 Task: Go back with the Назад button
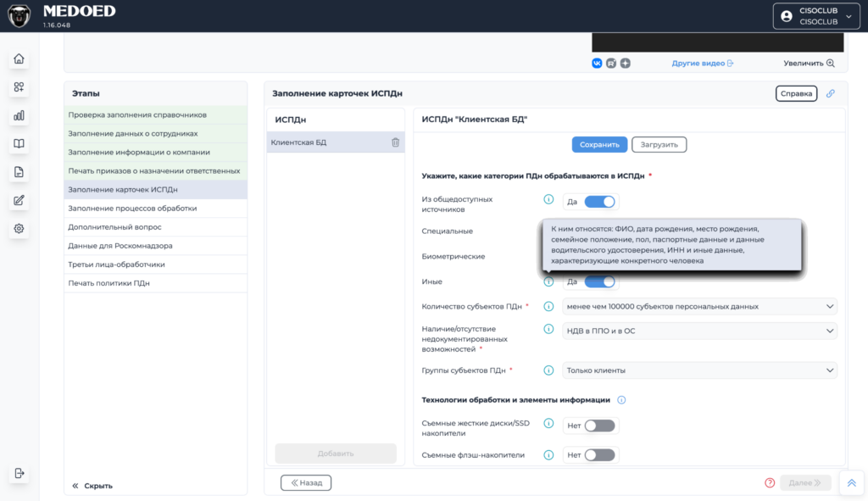(306, 482)
